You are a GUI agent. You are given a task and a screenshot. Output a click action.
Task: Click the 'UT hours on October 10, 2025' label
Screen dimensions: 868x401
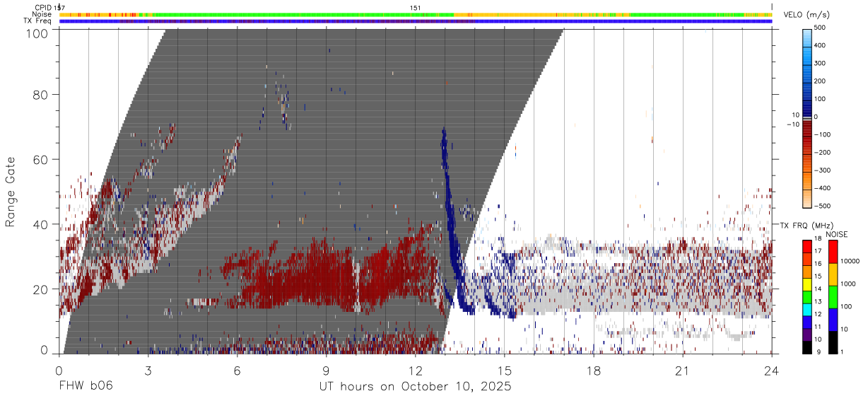(416, 388)
